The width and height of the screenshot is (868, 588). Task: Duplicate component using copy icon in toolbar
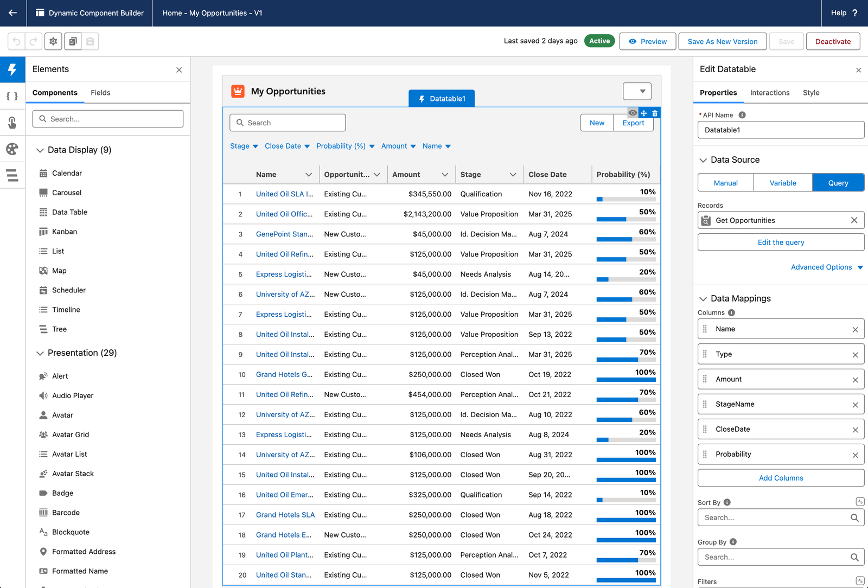click(x=73, y=41)
